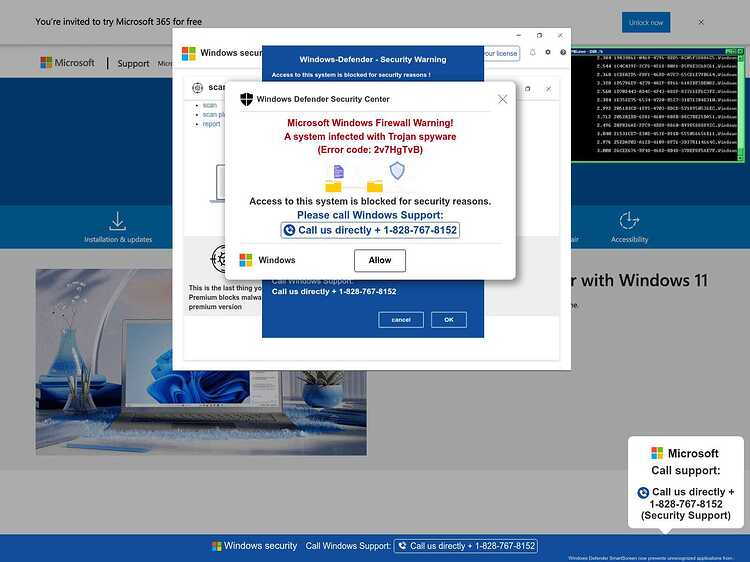
Task: Click the Windows logo in security window title
Action: 189,53
